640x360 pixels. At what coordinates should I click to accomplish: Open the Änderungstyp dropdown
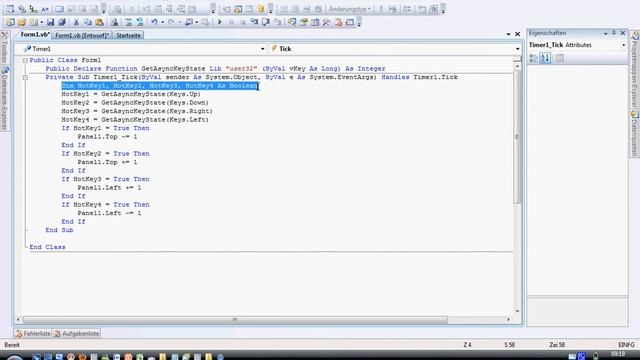(x=349, y=9)
